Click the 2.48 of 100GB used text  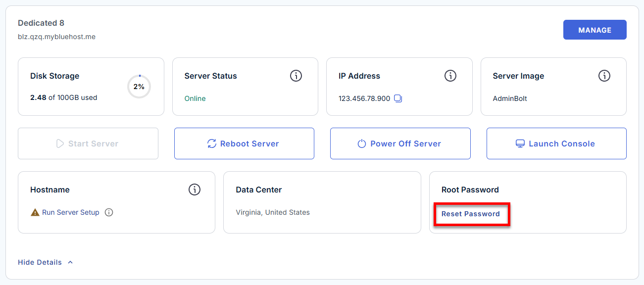[x=64, y=97]
